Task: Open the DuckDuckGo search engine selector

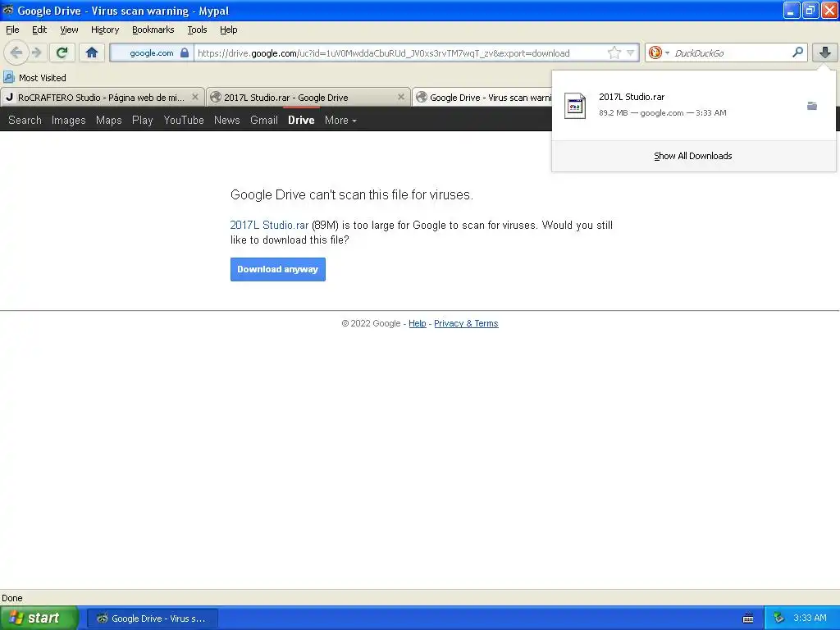Action: tap(659, 52)
